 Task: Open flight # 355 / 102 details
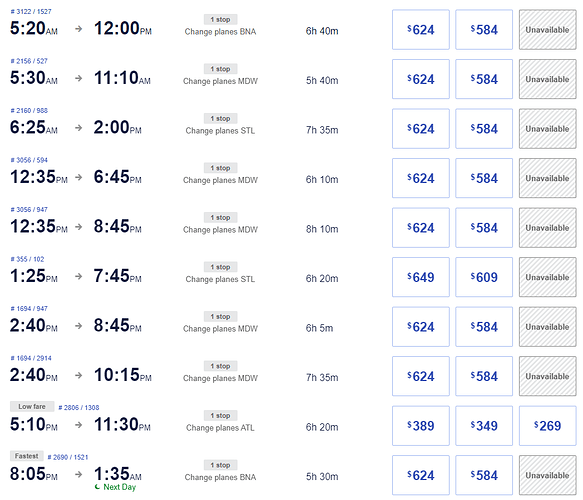27,259
